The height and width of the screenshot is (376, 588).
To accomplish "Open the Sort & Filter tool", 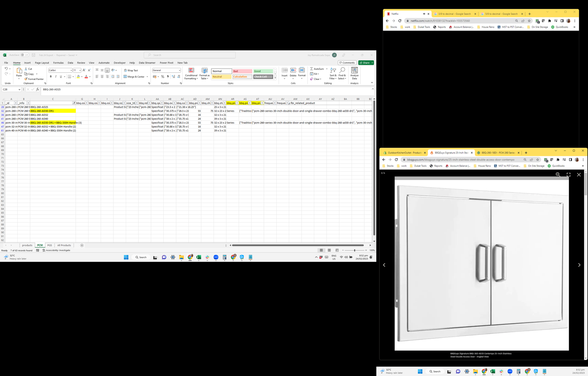I will (x=333, y=74).
